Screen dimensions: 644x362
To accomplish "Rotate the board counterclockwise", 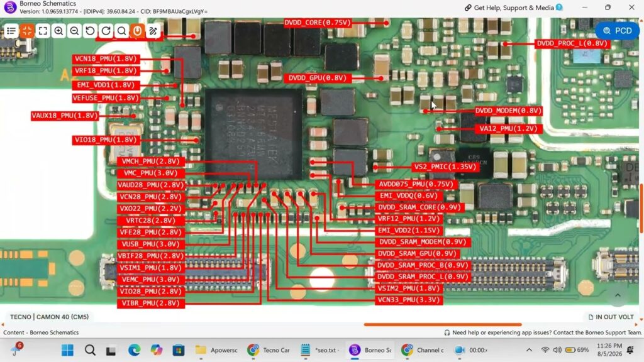I will pyautogui.click(x=90, y=31).
